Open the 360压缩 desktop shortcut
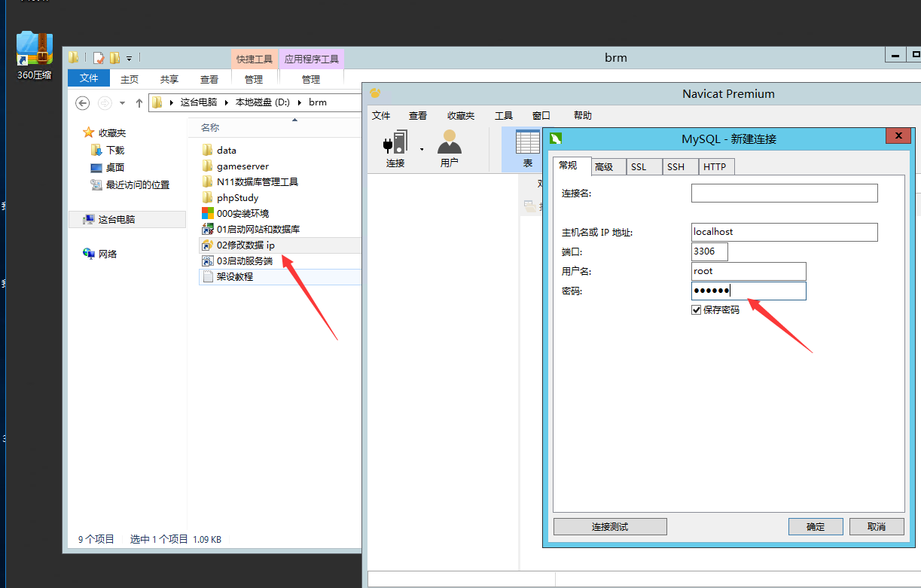The width and height of the screenshot is (921, 588). [35, 54]
